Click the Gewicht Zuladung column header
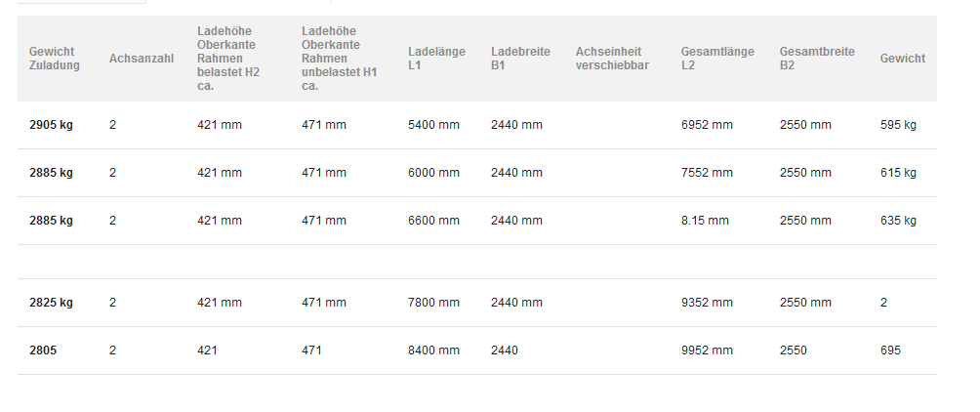 coord(55,59)
